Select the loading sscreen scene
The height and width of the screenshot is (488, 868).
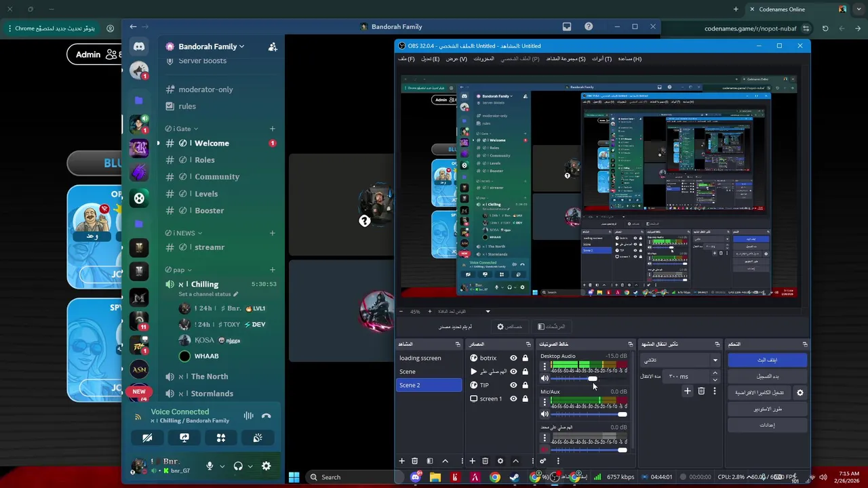coord(429,358)
